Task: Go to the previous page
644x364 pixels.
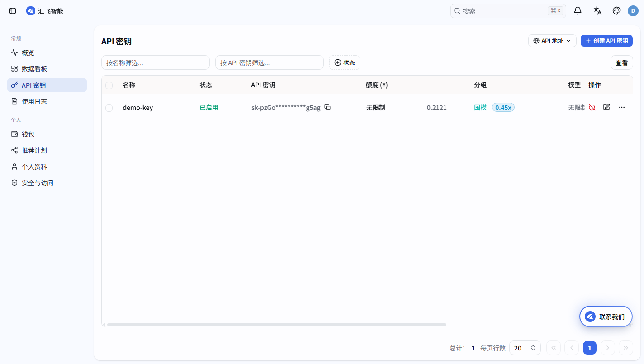Action: click(x=572, y=348)
